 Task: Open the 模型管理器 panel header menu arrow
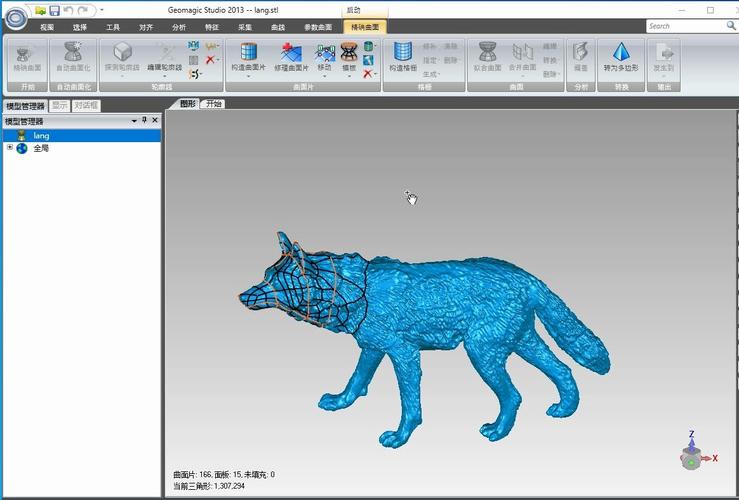point(134,121)
